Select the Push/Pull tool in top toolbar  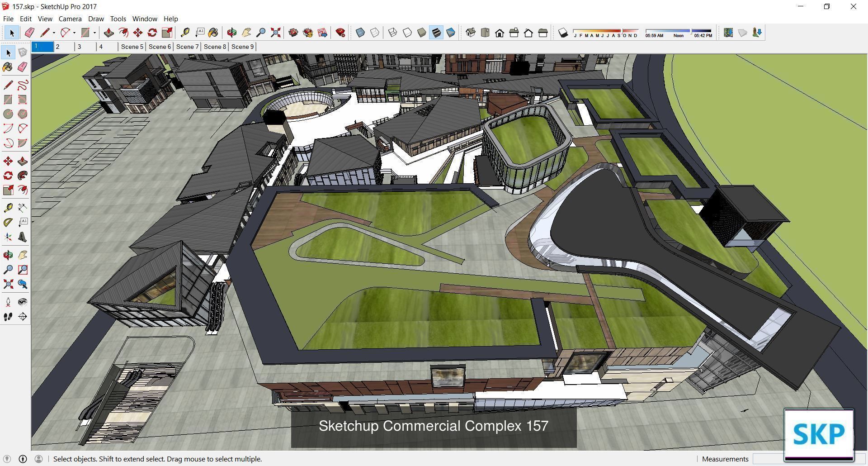108,33
